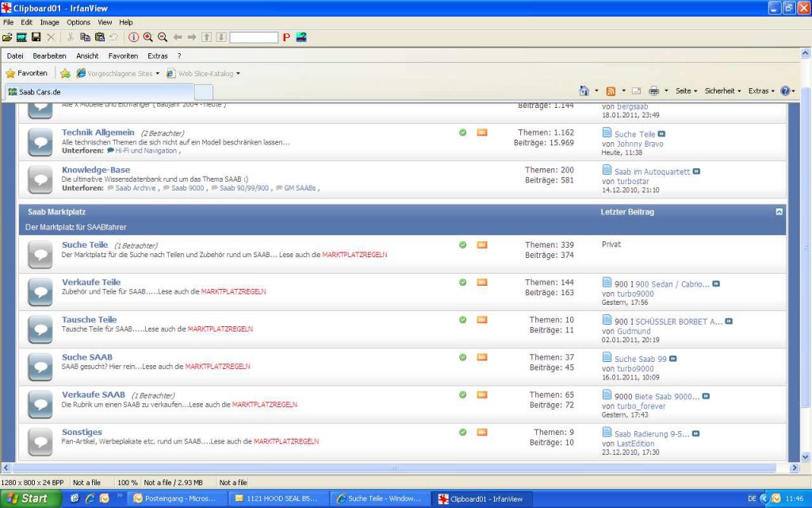The height and width of the screenshot is (508, 812).
Task: Open Vorgeschlagene Sites dropdown arrow
Action: coord(158,74)
